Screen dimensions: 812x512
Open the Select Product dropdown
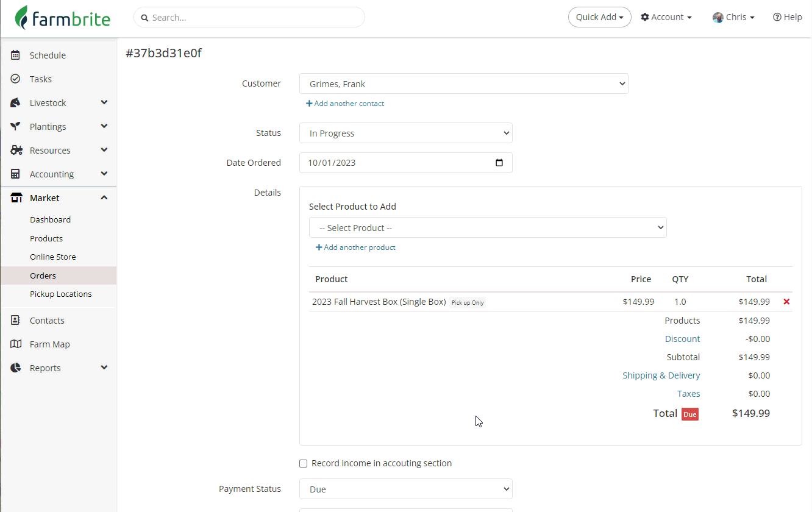(x=487, y=228)
